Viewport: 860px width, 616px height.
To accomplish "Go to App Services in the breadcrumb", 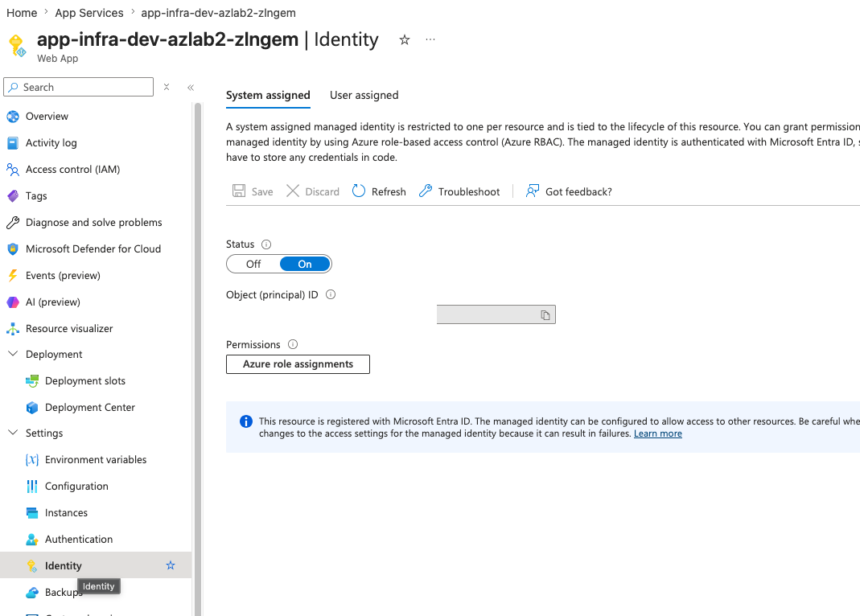I will point(89,13).
